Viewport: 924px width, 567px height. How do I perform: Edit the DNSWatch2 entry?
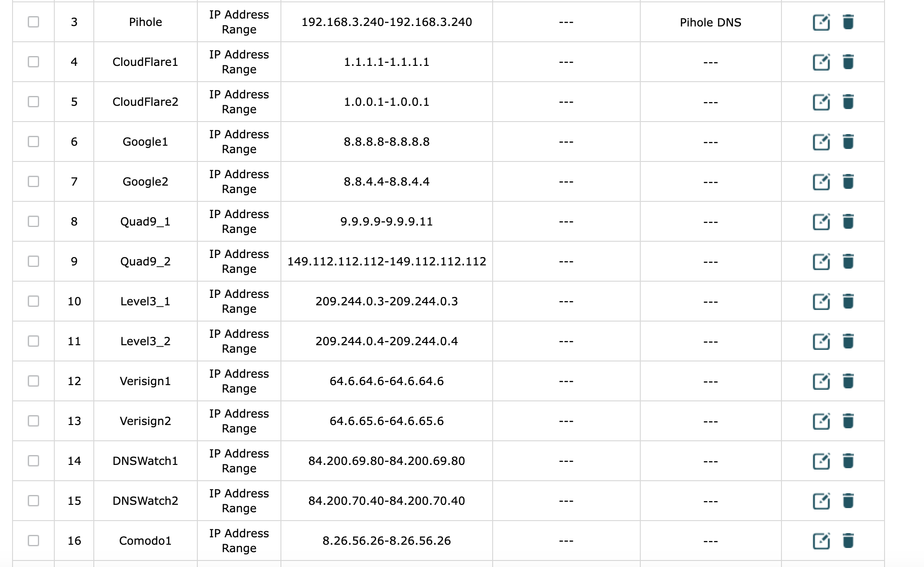(x=821, y=501)
